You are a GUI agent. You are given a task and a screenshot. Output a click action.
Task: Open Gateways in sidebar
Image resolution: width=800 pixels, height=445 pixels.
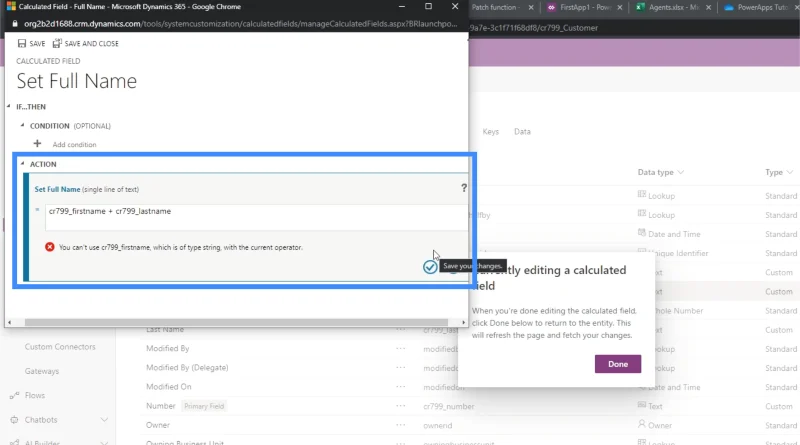tap(42, 371)
